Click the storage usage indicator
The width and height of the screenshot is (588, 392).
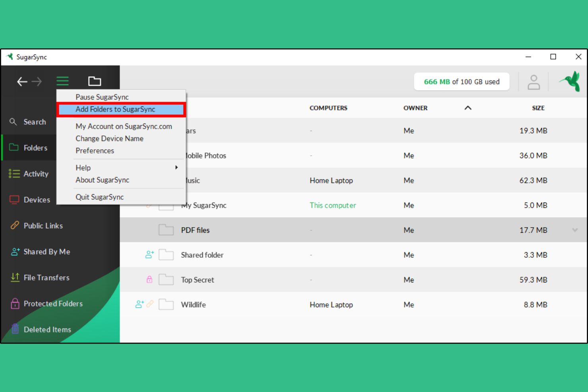coord(462,81)
